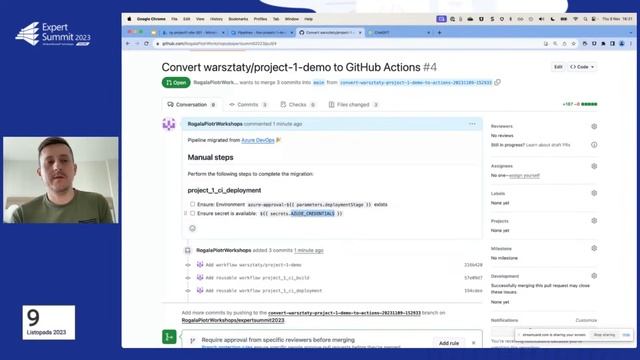Viewport: 640px width, 360px height.
Task: Open the Conversation tab
Action: click(191, 104)
